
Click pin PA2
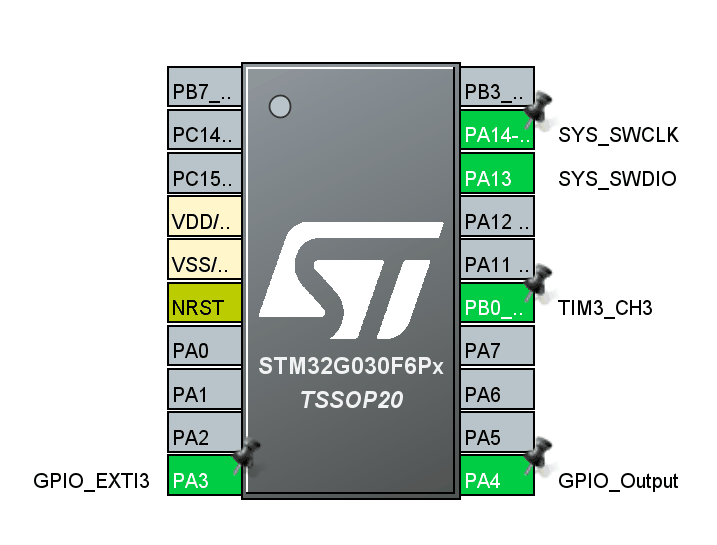pos(204,433)
